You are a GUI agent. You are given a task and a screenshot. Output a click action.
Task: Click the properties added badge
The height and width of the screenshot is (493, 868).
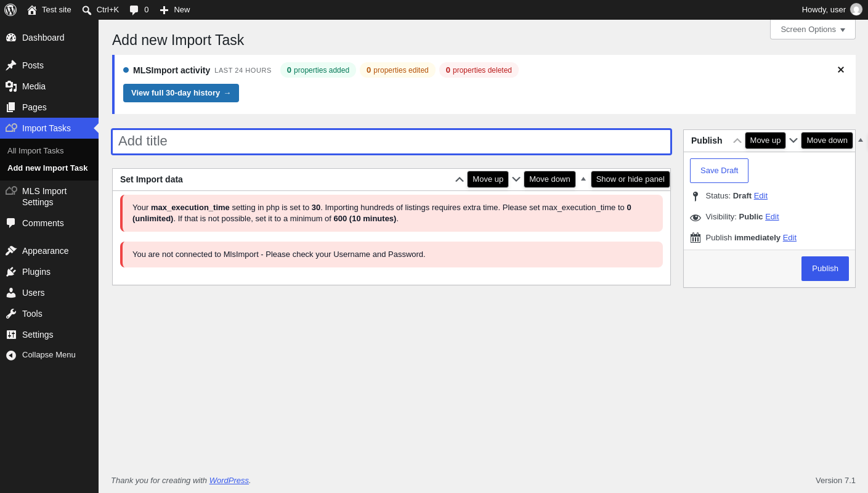(x=318, y=70)
